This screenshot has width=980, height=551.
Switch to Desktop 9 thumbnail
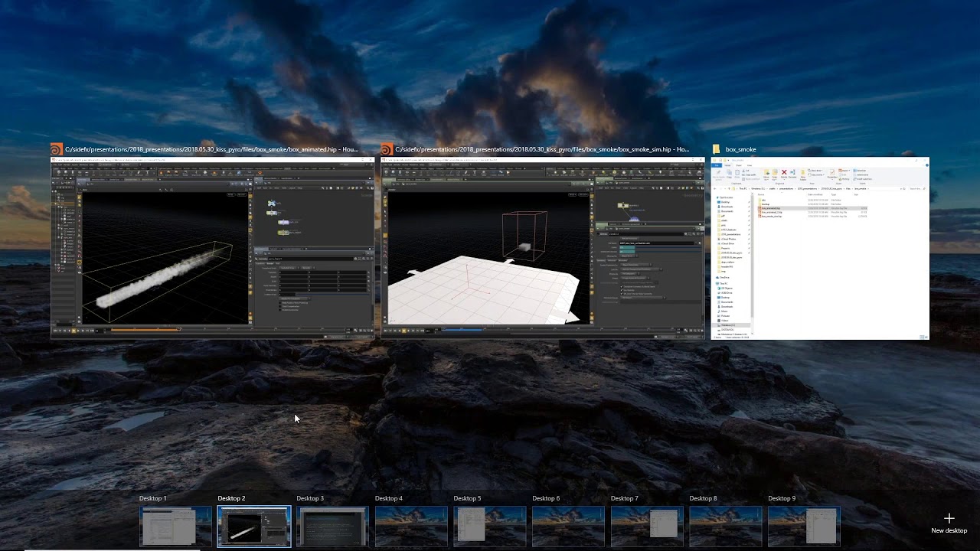(x=804, y=527)
